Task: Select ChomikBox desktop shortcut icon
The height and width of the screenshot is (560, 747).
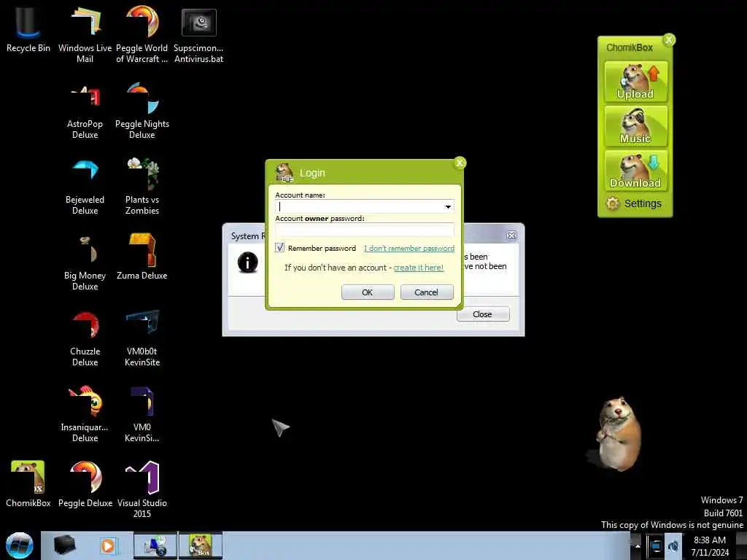Action: tap(28, 484)
